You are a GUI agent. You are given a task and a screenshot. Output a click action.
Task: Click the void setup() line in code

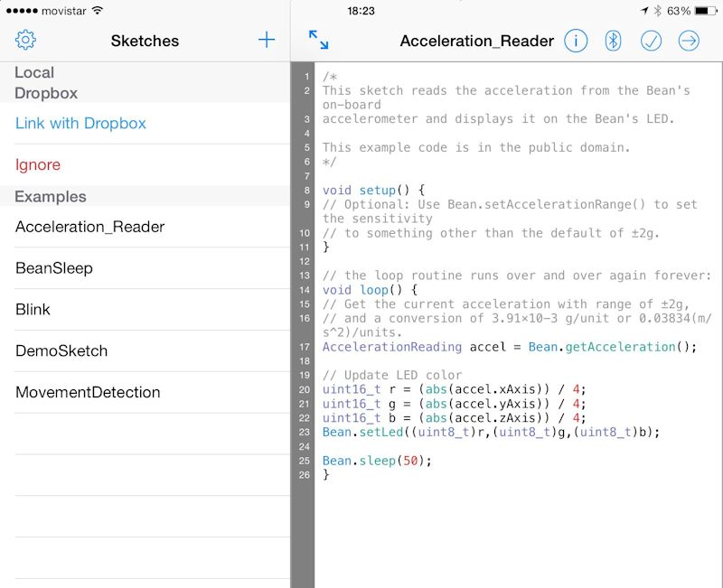[x=373, y=190]
